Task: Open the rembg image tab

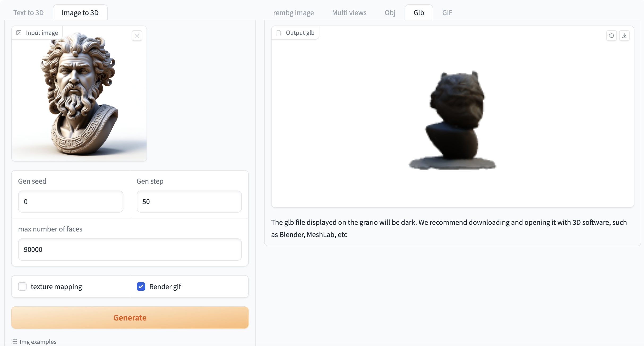Action: click(293, 13)
